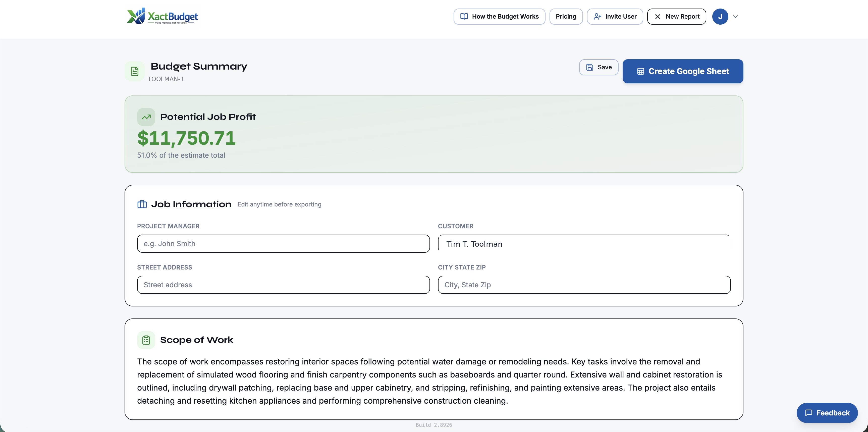Image resolution: width=868 pixels, height=432 pixels.
Task: Click the $11,750.71 profit amount
Action: pos(186,138)
